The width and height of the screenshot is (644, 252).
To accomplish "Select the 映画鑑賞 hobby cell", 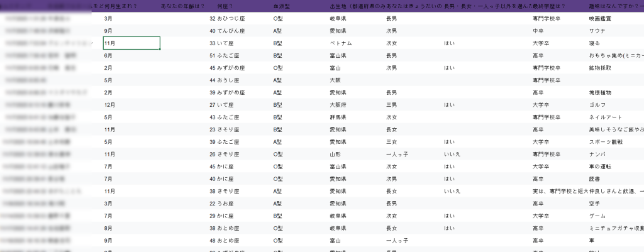I will click(x=599, y=19).
